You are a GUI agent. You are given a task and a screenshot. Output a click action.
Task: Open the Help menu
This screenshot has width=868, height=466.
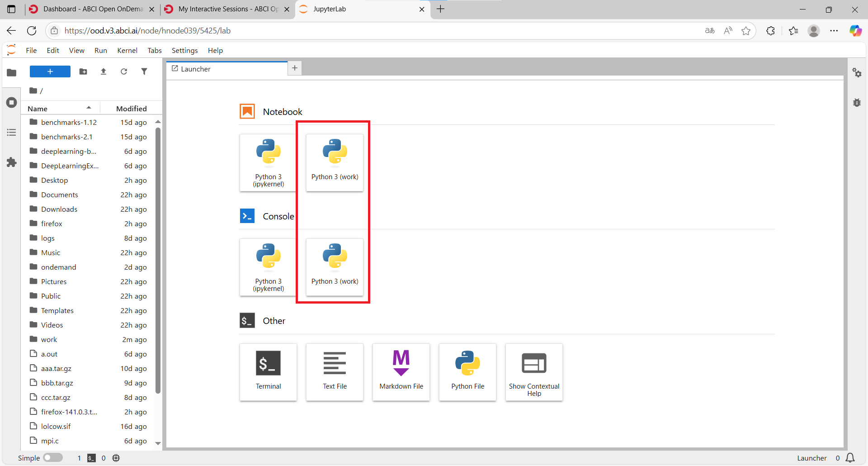(x=215, y=50)
